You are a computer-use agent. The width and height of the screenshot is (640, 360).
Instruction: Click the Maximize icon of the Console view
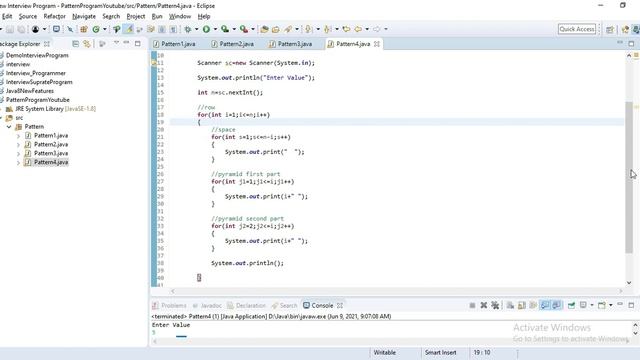pos(631,305)
